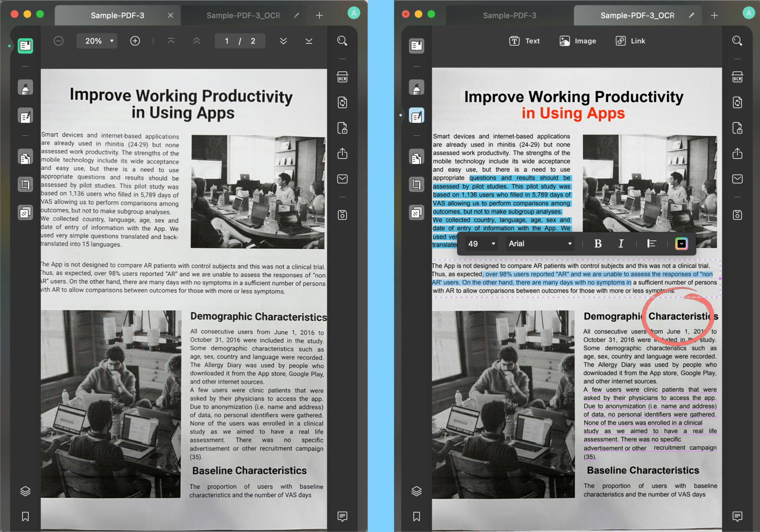Open the text color swatch picker
The image size is (760, 532).
coord(681,243)
